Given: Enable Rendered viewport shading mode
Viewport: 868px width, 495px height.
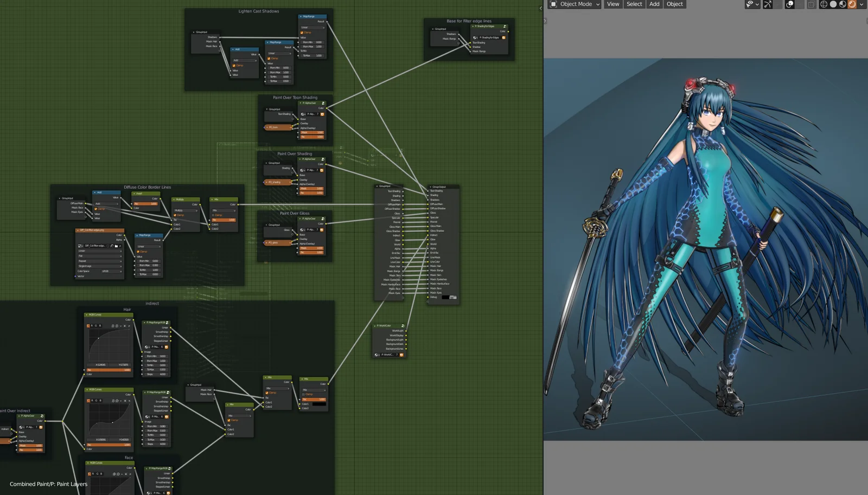Looking at the screenshot, I should coord(852,4).
